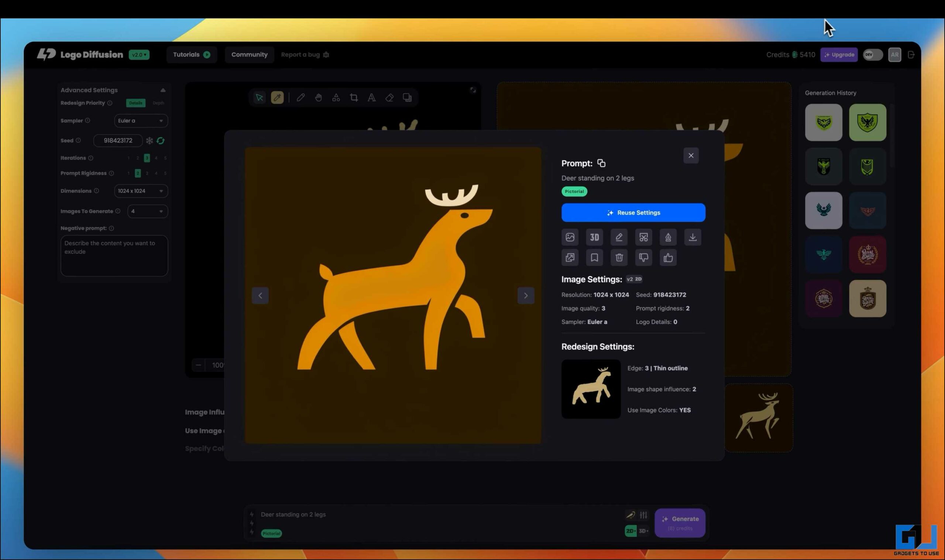Bookmark the deer logo
Image resolution: width=945 pixels, height=560 pixels.
594,257
